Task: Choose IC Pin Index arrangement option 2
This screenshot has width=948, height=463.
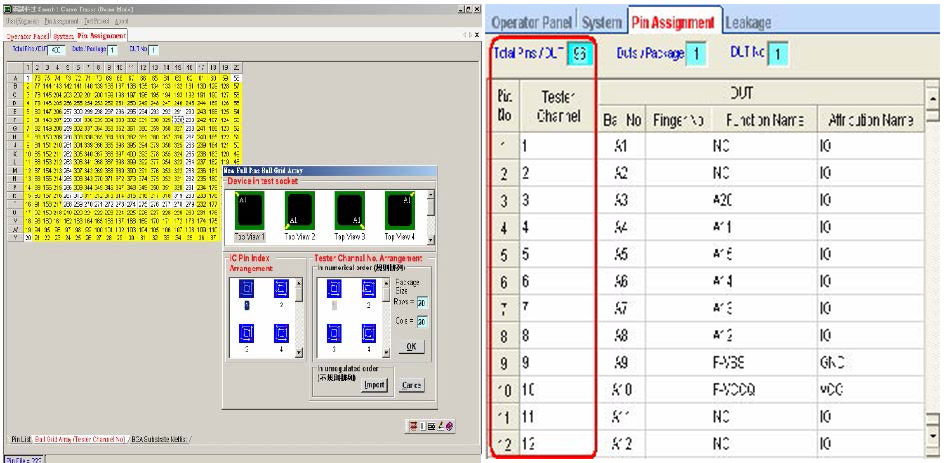Action: coord(282,291)
